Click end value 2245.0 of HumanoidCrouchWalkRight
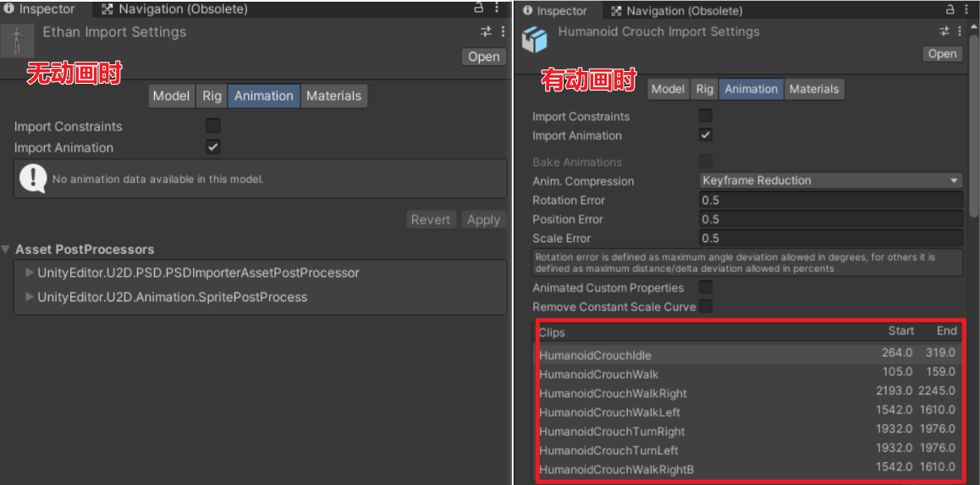This screenshot has width=980, height=485. click(x=937, y=391)
